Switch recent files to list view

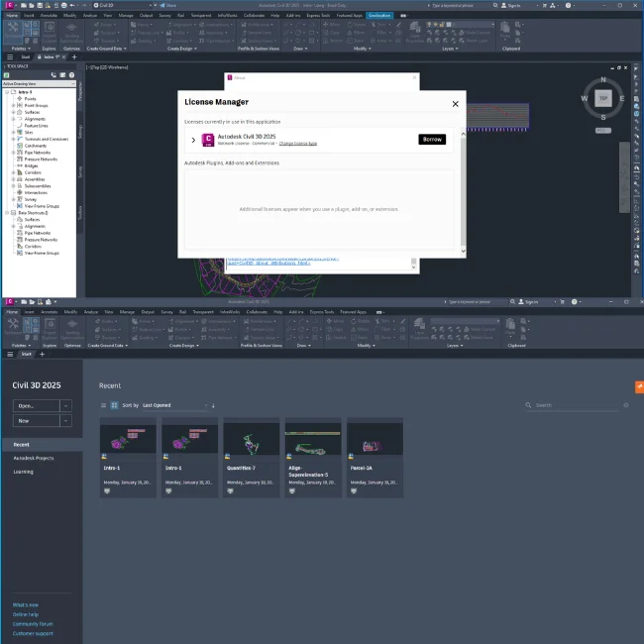pos(103,405)
